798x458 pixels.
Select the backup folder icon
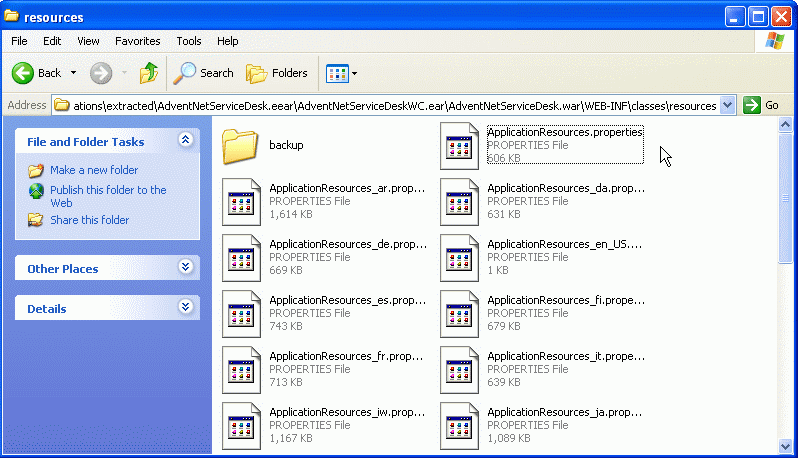[x=240, y=146]
